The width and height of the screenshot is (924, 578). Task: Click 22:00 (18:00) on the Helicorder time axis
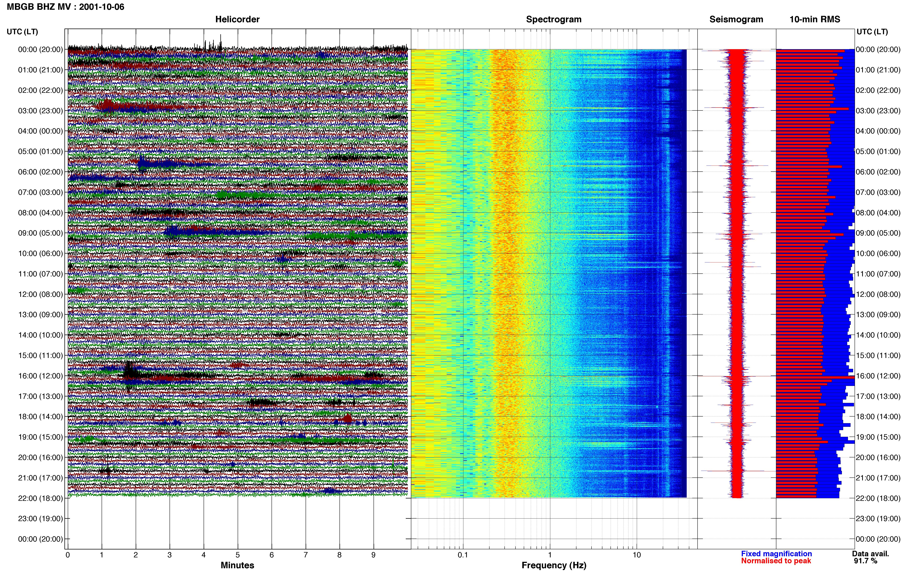pyautogui.click(x=41, y=498)
